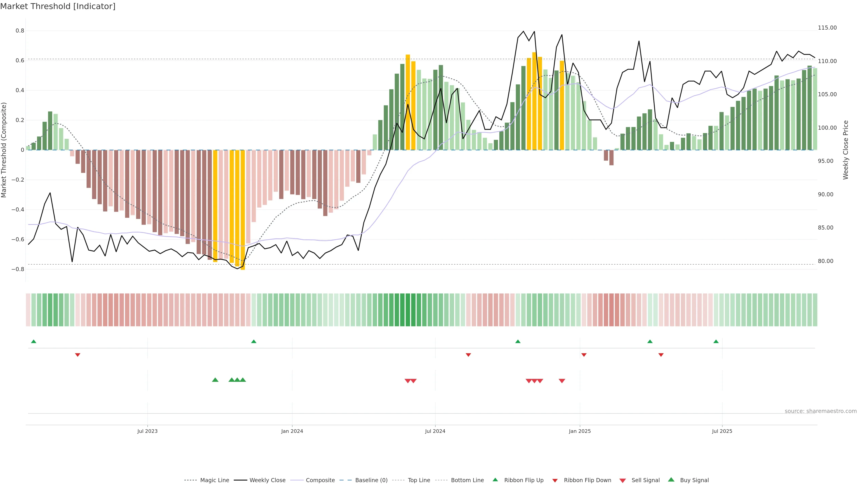
Task: Click the ribbon flip-up triangle near Jul 2025
Action: pyautogui.click(x=716, y=342)
